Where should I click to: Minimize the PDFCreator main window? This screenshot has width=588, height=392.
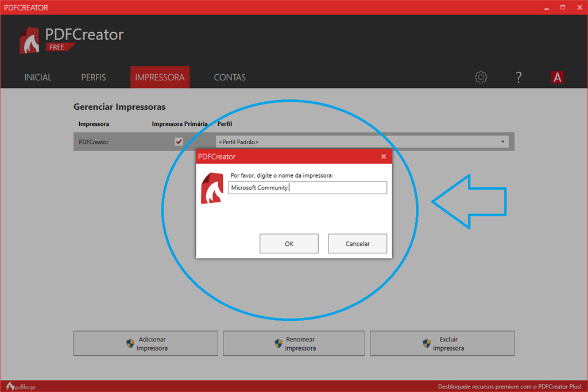pos(547,7)
